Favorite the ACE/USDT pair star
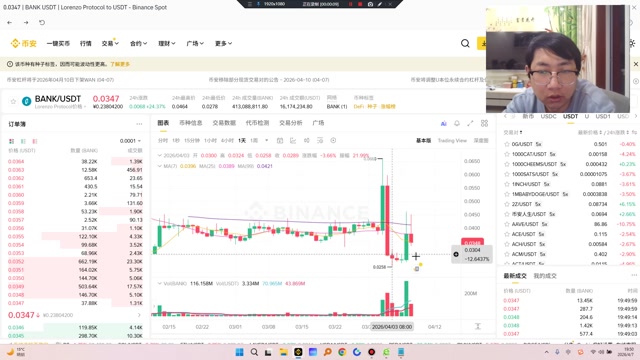The height and width of the screenshot is (360, 640). click(507, 234)
